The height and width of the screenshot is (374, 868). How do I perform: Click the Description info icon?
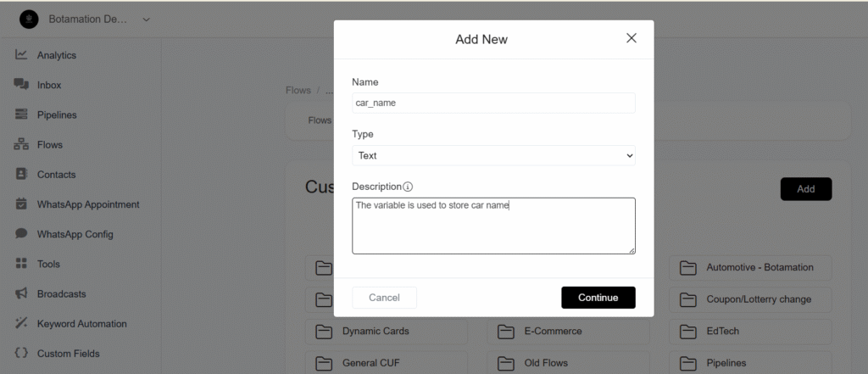click(408, 187)
